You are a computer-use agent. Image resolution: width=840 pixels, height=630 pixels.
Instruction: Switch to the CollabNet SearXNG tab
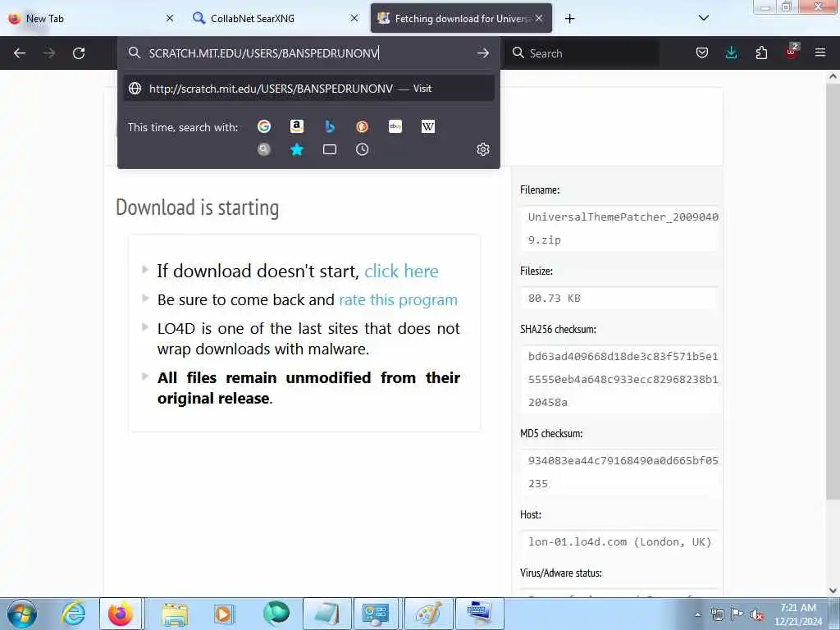pos(276,19)
